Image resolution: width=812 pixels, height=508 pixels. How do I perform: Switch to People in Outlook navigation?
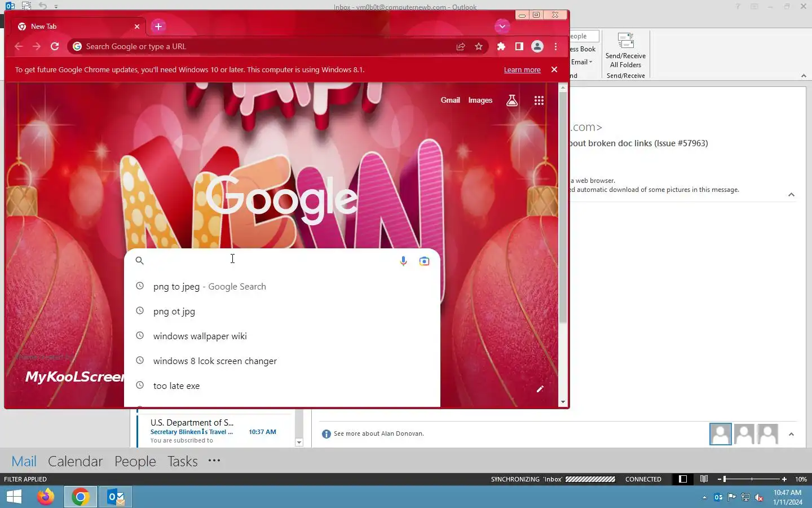coord(135,461)
